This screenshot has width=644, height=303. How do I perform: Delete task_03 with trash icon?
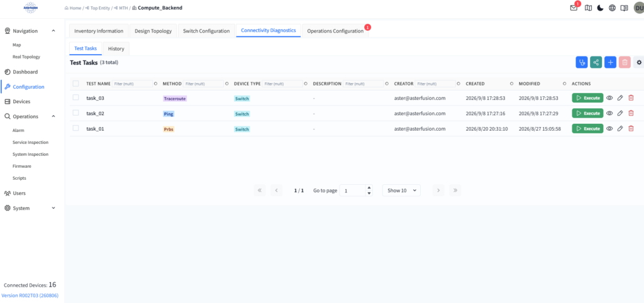pos(631,97)
